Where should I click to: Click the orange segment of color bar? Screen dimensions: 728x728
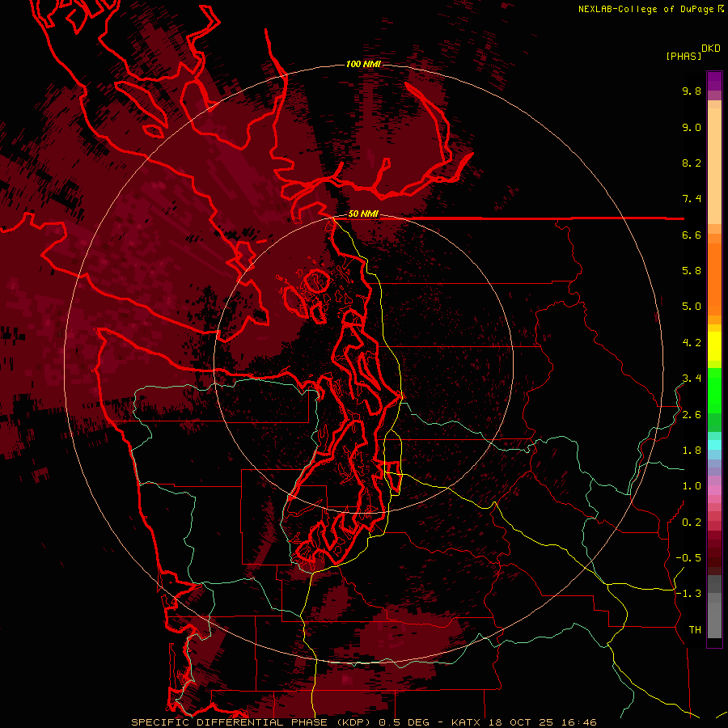pos(714,278)
